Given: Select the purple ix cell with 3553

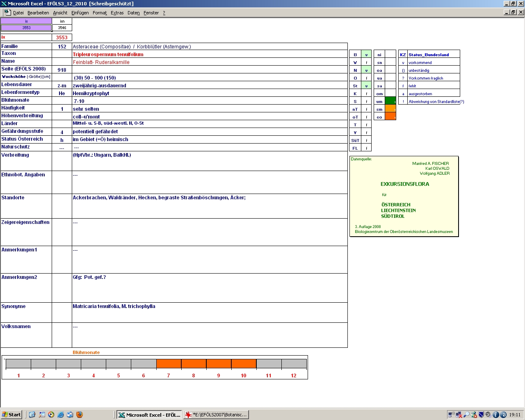Looking at the screenshot, I should 26,28.
